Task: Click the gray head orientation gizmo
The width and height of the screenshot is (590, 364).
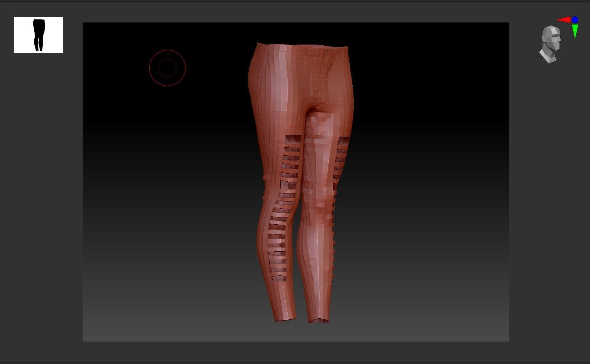Action: [550, 44]
